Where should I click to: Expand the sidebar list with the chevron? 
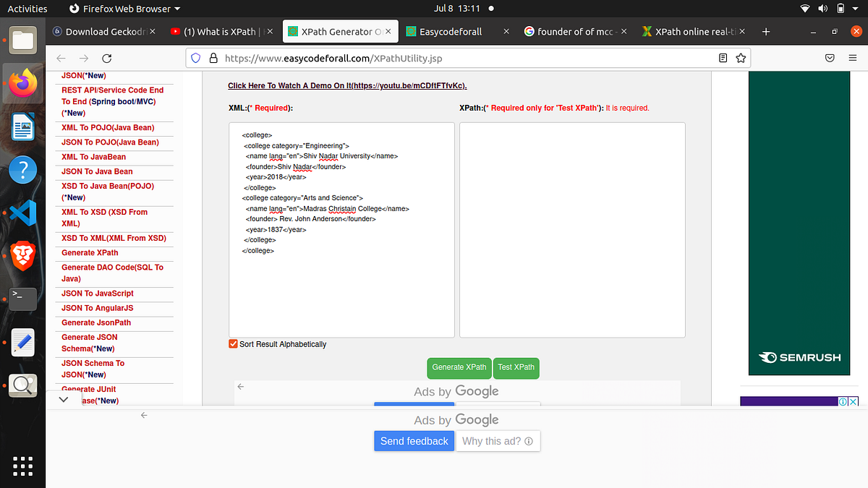click(63, 398)
